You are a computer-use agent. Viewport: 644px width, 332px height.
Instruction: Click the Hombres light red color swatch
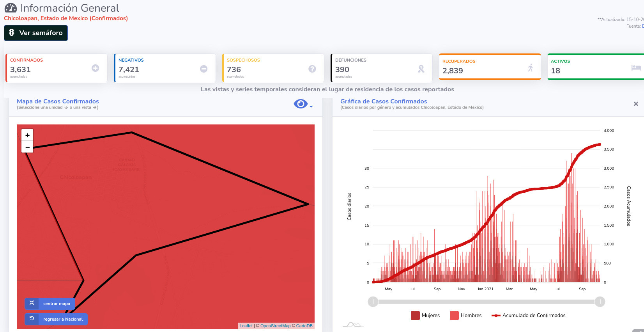[454, 315]
